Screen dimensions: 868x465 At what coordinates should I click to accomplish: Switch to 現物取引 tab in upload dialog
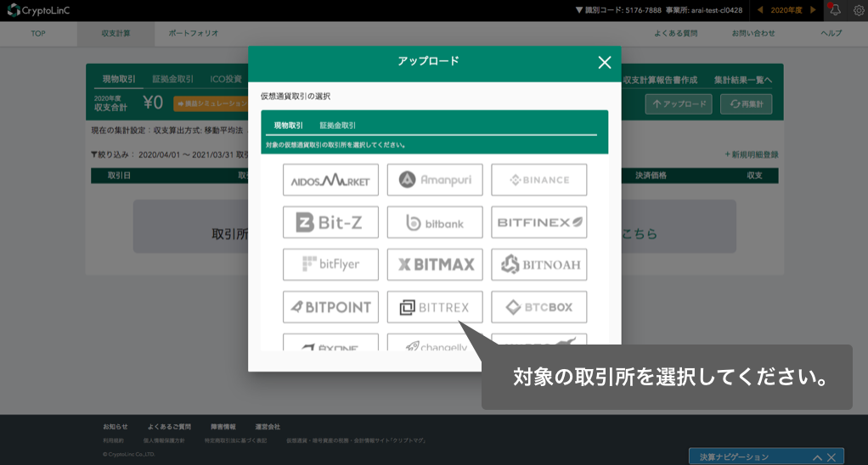[x=289, y=126]
